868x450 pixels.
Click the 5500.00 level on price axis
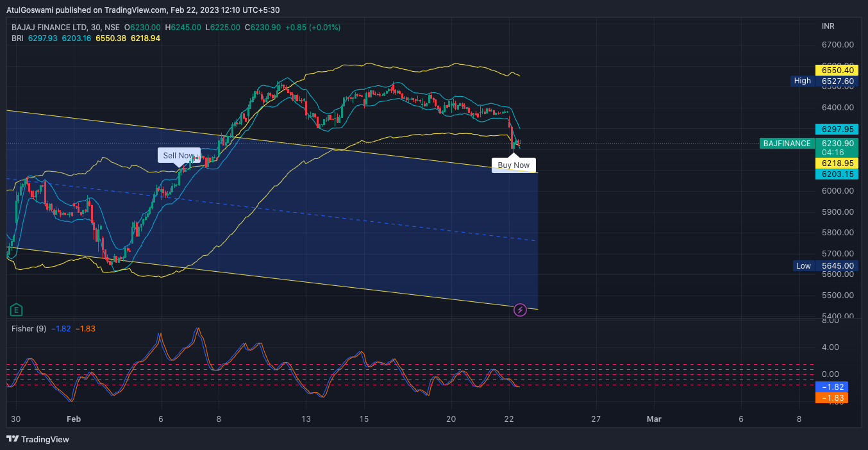[839, 296]
